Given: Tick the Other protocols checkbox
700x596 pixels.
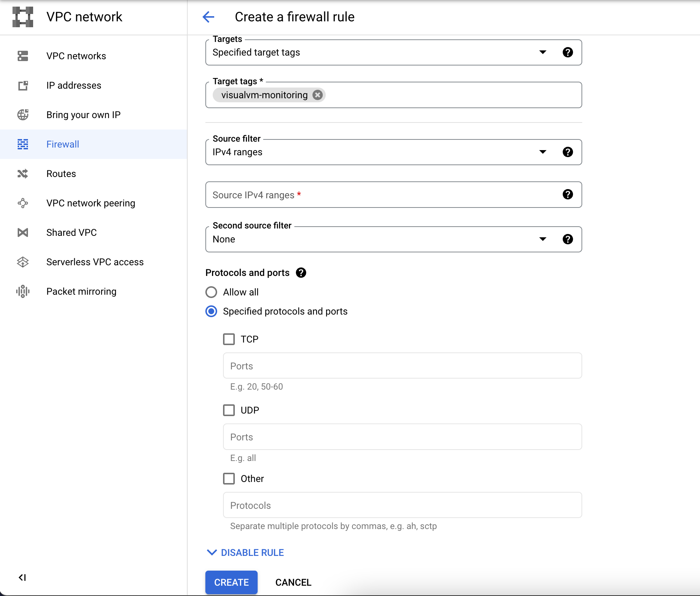Looking at the screenshot, I should click(x=229, y=479).
